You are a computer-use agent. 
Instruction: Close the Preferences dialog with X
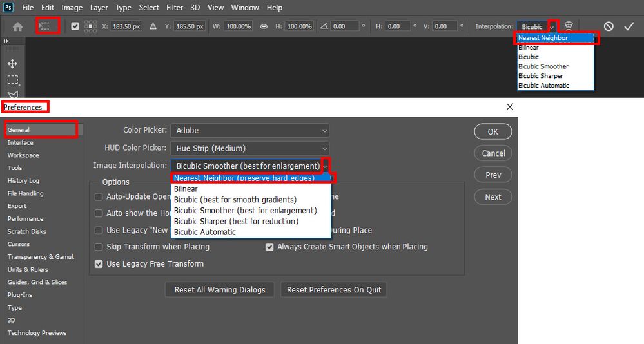(510, 107)
